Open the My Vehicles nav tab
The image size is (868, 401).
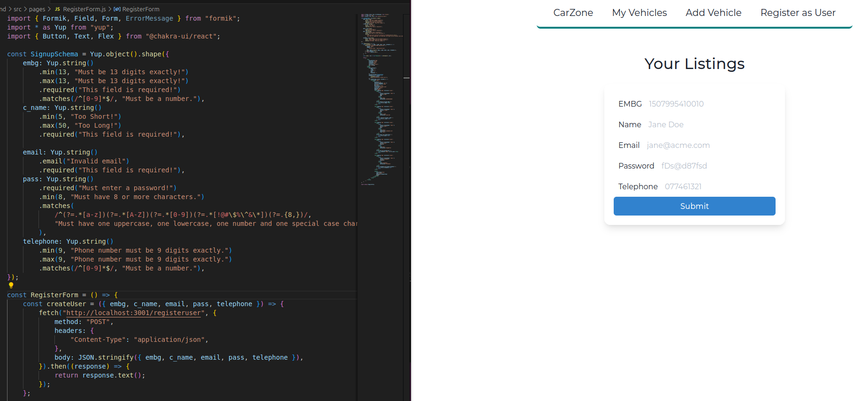[639, 13]
